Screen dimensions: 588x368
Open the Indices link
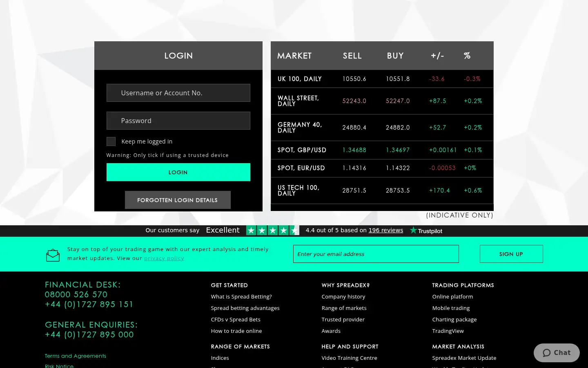pos(220,358)
